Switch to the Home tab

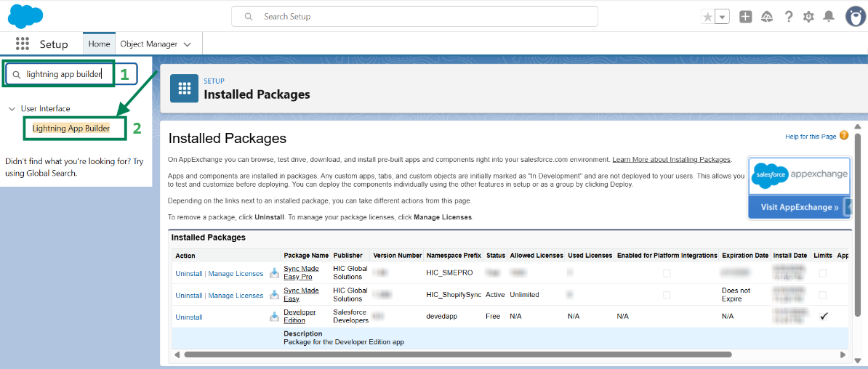[99, 44]
